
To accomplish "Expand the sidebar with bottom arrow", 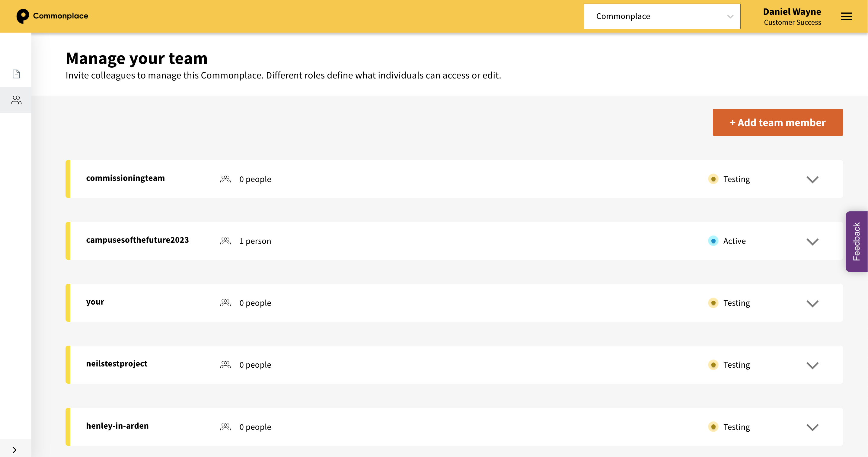I will [x=14, y=449].
